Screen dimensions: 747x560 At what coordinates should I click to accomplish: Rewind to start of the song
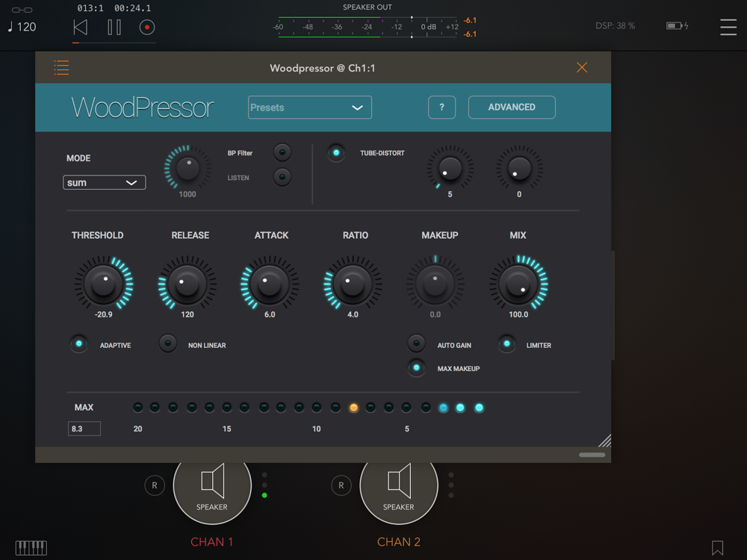coord(81,27)
